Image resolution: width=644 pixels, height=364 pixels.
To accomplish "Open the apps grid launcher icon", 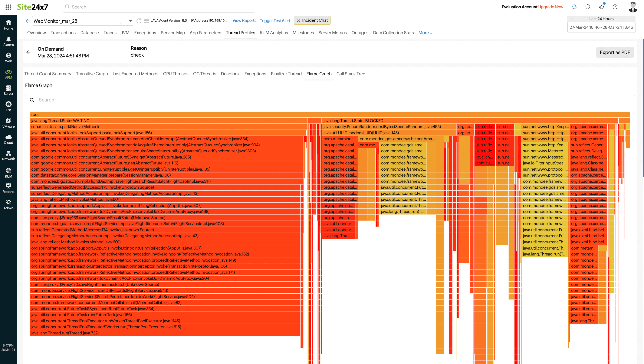I will (8, 7).
